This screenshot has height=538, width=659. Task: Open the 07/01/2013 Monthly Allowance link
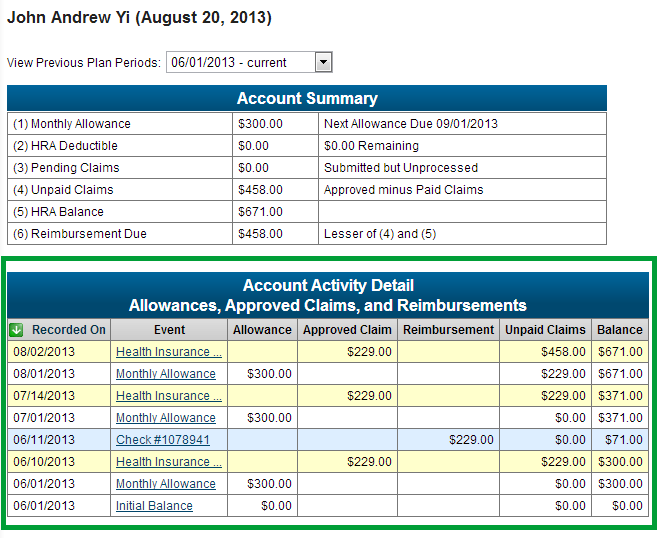(165, 418)
